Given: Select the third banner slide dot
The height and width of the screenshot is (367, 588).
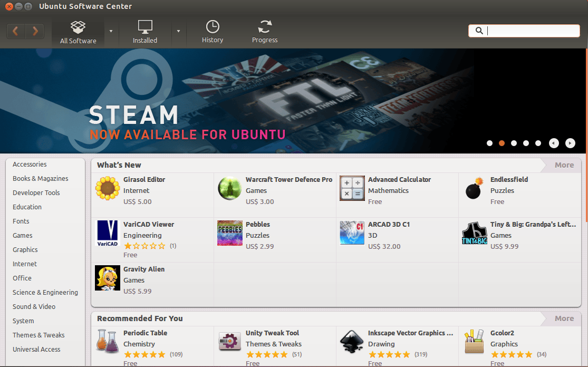Looking at the screenshot, I should pos(514,143).
